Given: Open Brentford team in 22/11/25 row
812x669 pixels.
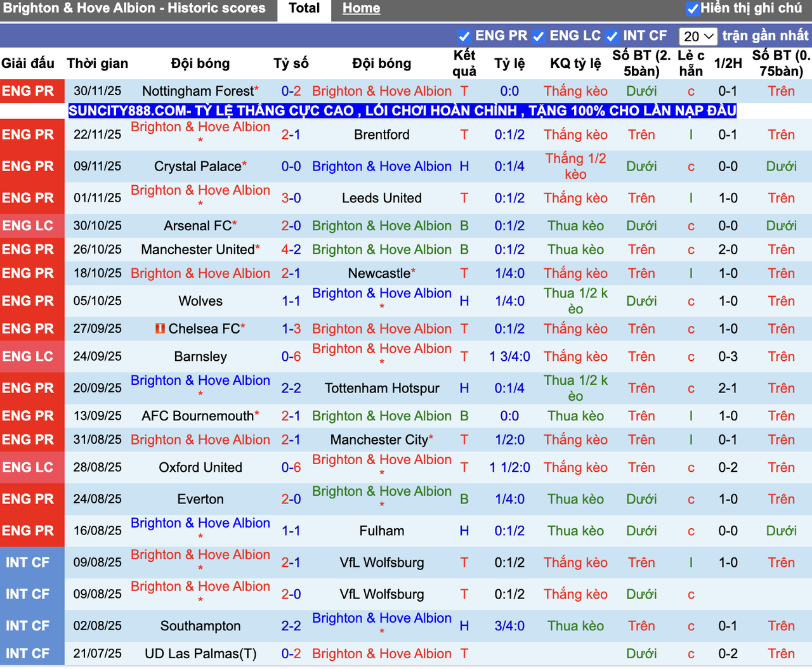Looking at the screenshot, I should tap(381, 134).
